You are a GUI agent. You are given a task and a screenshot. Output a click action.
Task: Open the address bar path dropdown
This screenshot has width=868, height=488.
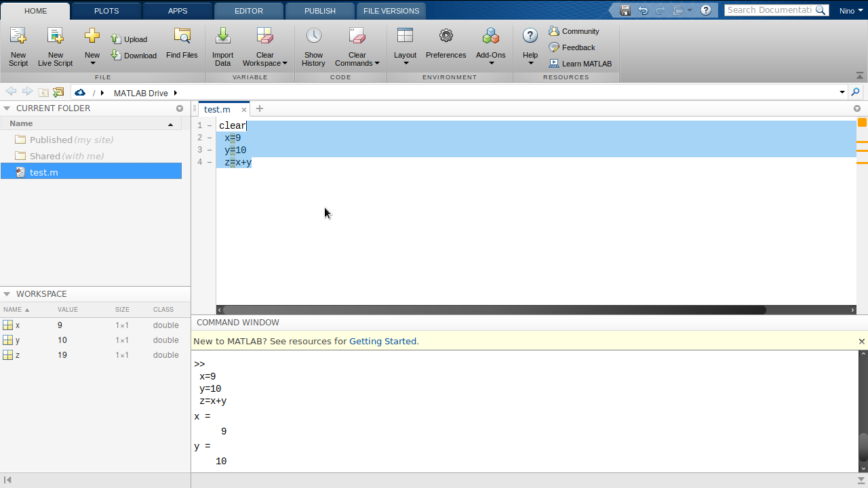(x=842, y=92)
